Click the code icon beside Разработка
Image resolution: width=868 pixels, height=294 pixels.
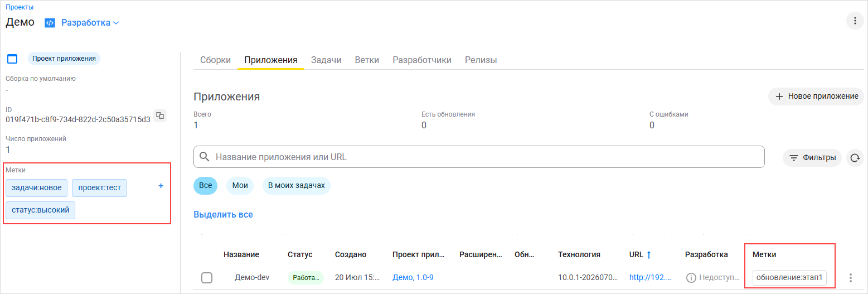(x=50, y=23)
